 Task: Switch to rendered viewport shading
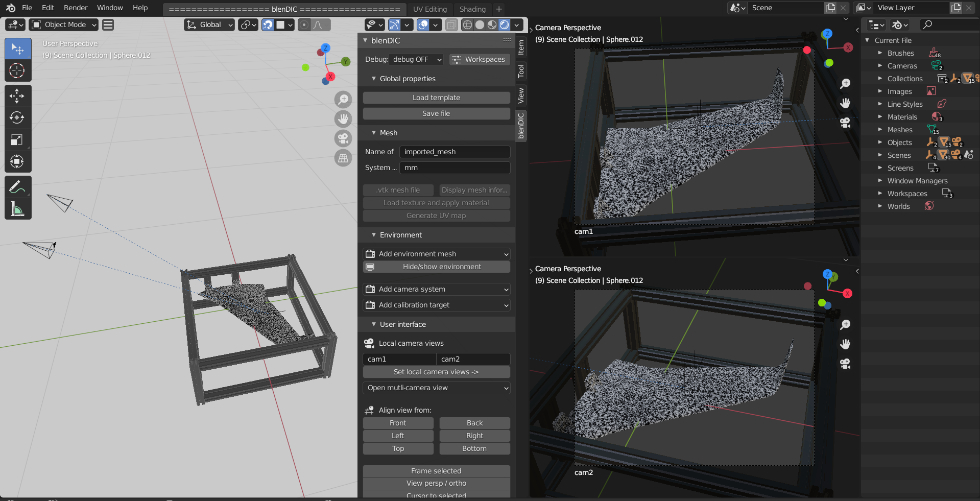(504, 25)
